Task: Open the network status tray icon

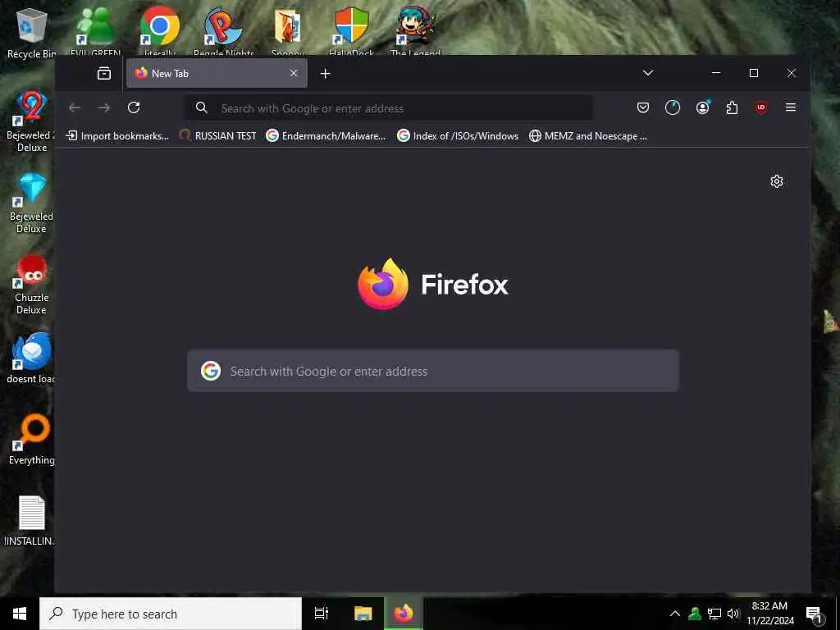Action: (x=714, y=614)
